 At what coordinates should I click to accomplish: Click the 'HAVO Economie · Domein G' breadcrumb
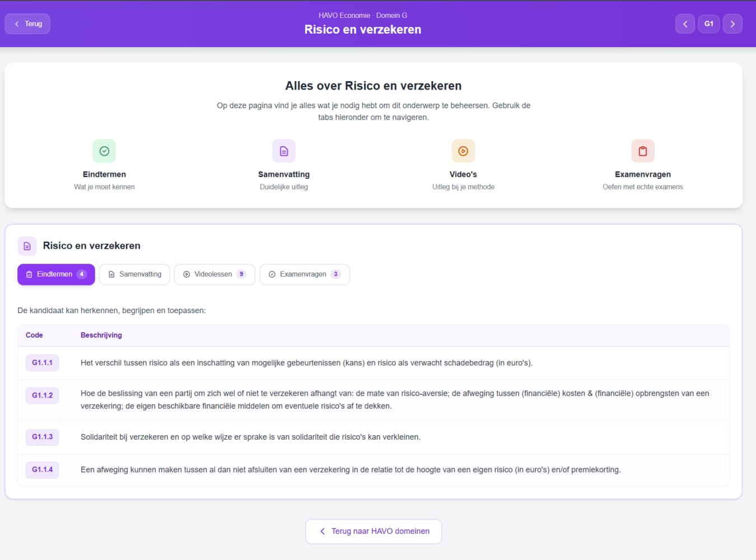363,15
